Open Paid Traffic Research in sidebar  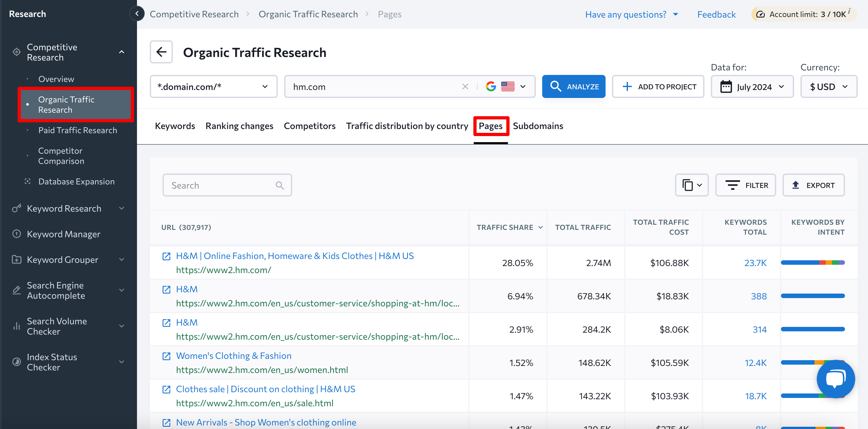click(x=77, y=130)
